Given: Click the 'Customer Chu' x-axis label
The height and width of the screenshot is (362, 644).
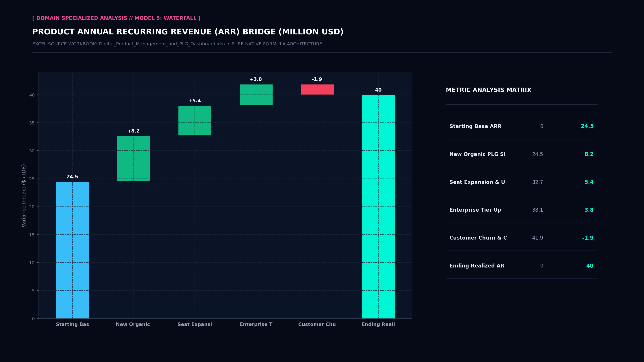Looking at the screenshot, I should [317, 324].
